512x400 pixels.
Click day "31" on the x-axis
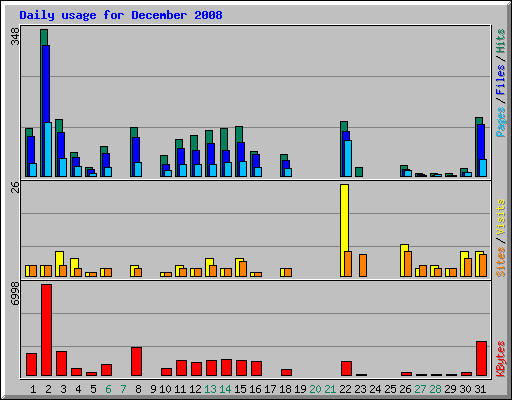[x=480, y=389]
